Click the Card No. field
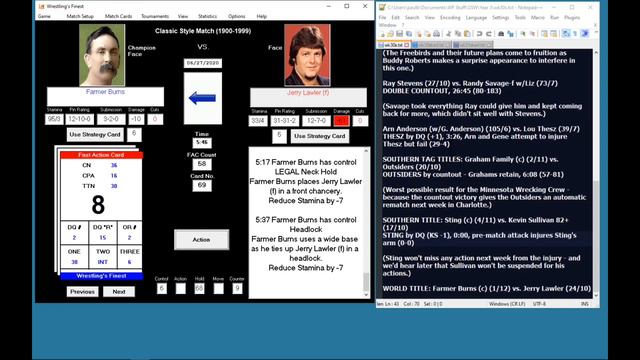 click(202, 185)
